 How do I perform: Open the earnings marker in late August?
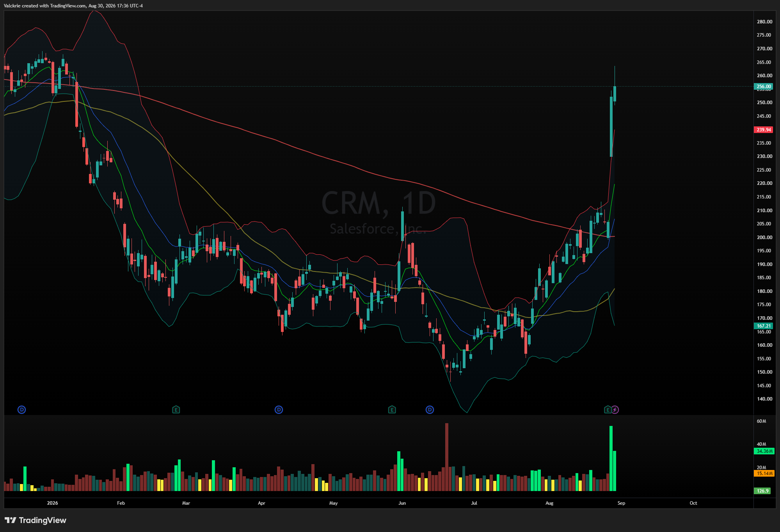[608, 410]
